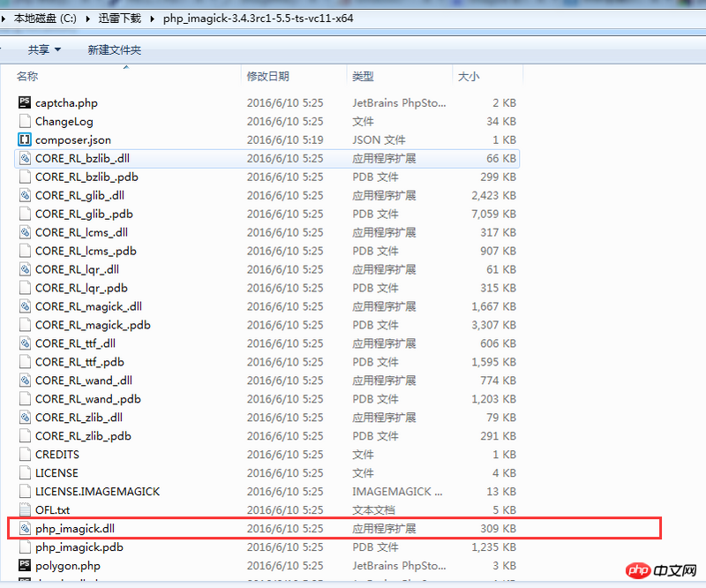Image resolution: width=706 pixels, height=588 pixels.
Task: Click the 3,307 KB size cell
Action: [494, 324]
